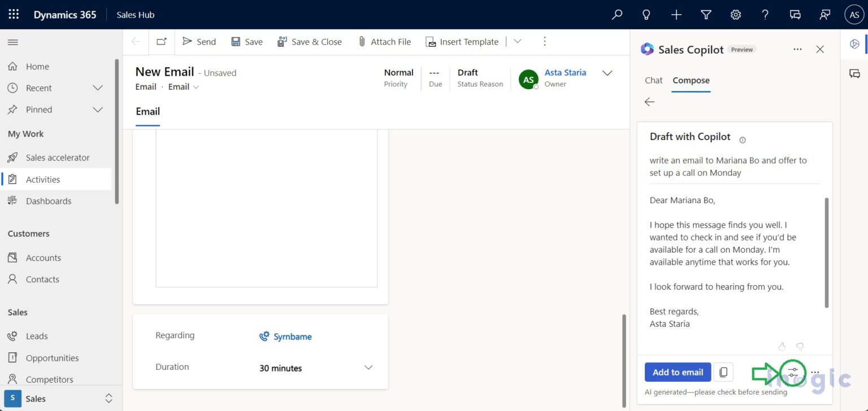Collapse the site map with the hamburger icon
This screenshot has height=411, width=868.
pos(12,42)
